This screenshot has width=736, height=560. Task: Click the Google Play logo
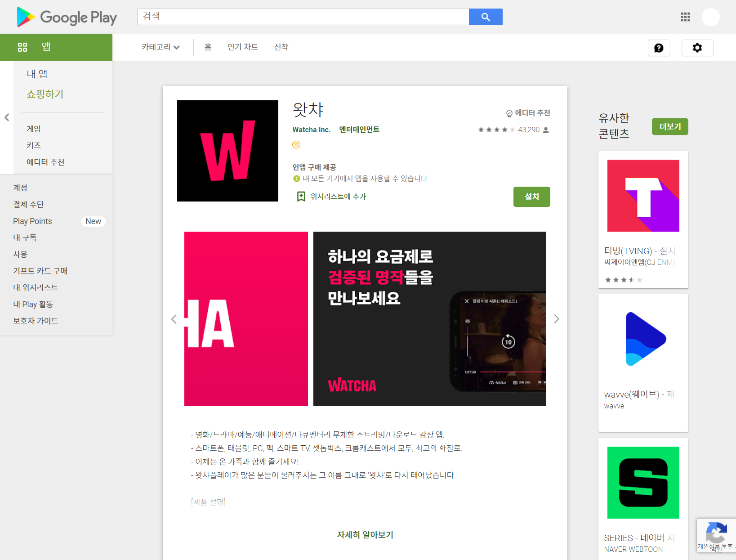(x=67, y=17)
